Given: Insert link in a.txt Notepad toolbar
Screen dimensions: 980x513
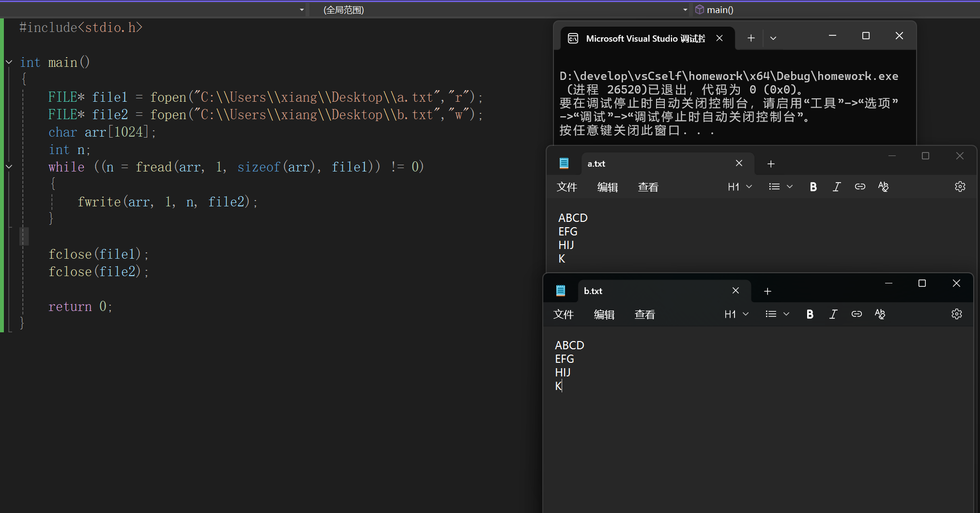Looking at the screenshot, I should (x=860, y=187).
